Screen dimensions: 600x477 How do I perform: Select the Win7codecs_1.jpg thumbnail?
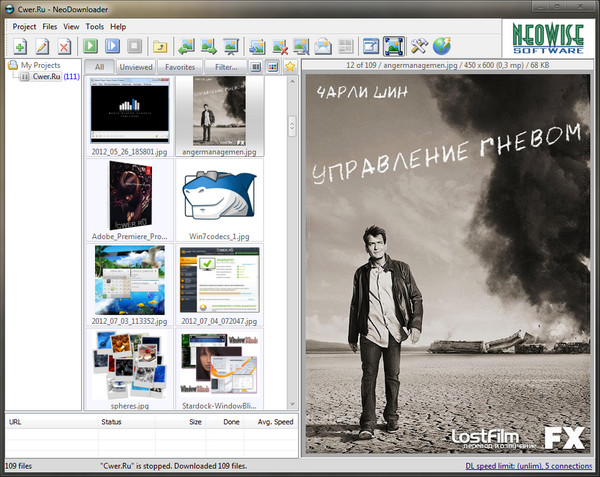coord(221,195)
